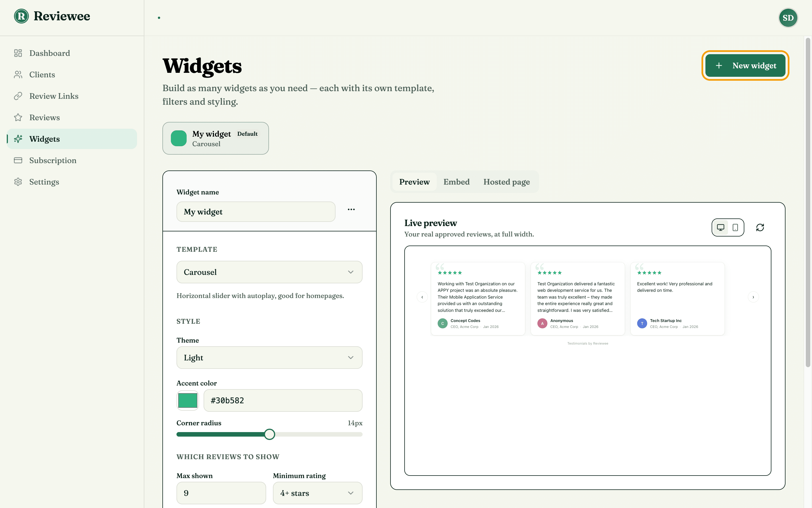This screenshot has height=508, width=812.
Task: Open Dashboard from the sidebar
Action: pyautogui.click(x=72, y=53)
